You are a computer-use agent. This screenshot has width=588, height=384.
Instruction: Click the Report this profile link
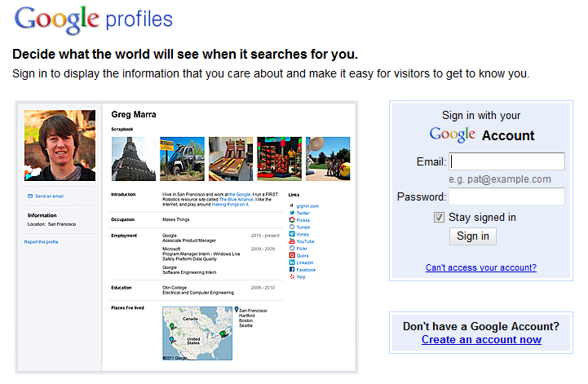coord(42,242)
